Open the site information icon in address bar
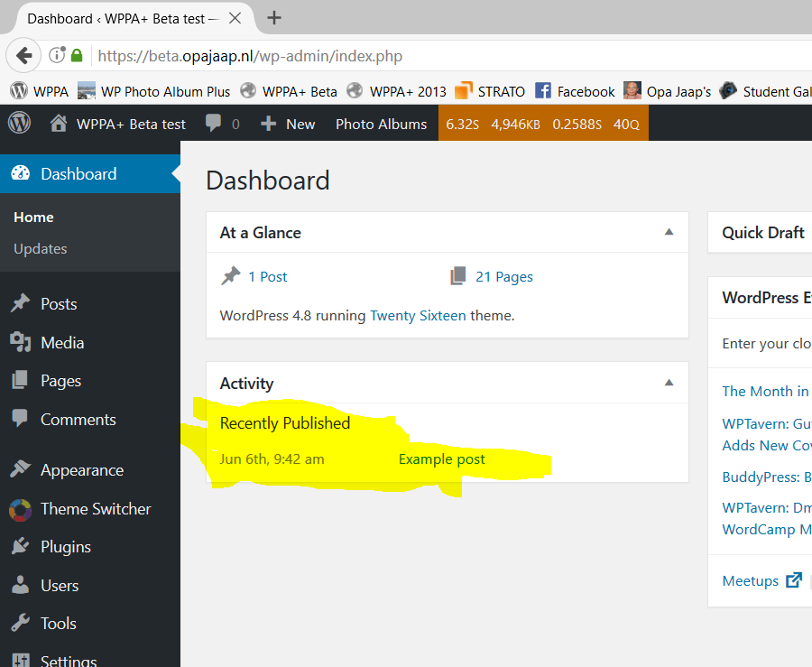 57,55
